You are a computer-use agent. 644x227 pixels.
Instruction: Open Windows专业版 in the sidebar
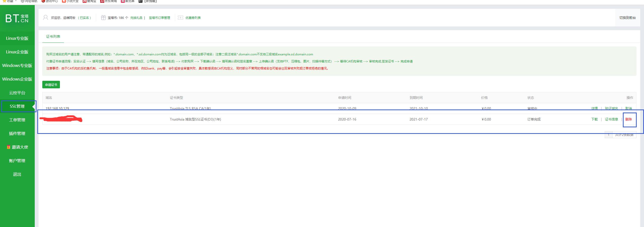coord(17,65)
